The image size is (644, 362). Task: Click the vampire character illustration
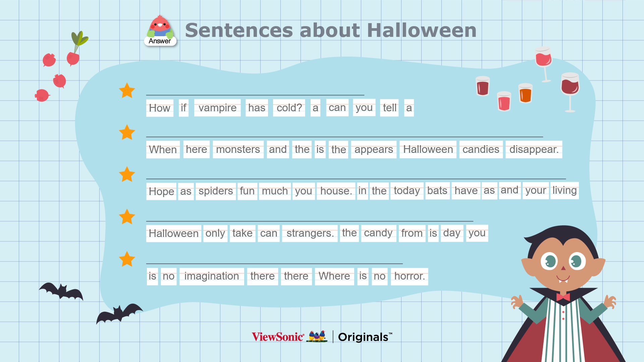[563, 294]
